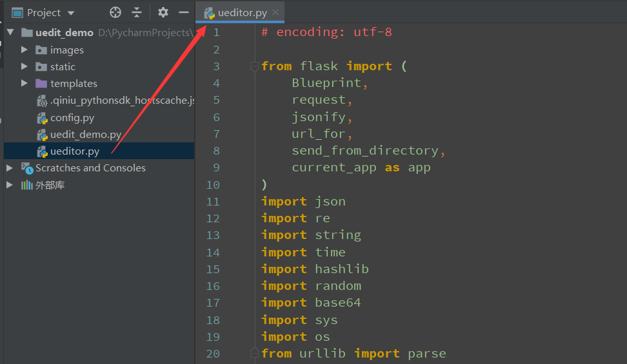Click 'parse' on line 20
The image size is (627, 364).
pyautogui.click(x=427, y=354)
